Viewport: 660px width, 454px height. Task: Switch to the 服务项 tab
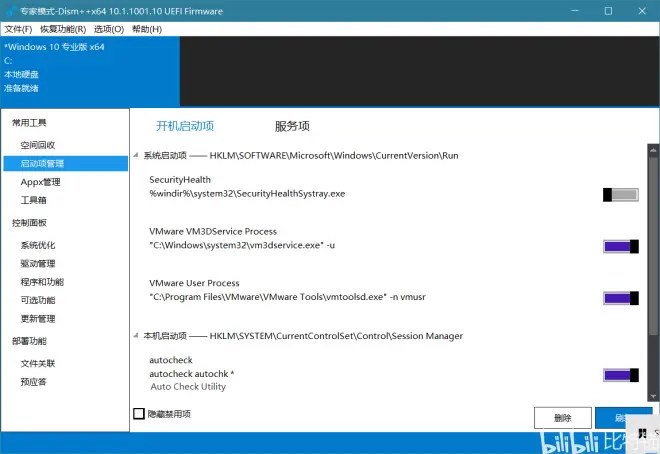292,126
